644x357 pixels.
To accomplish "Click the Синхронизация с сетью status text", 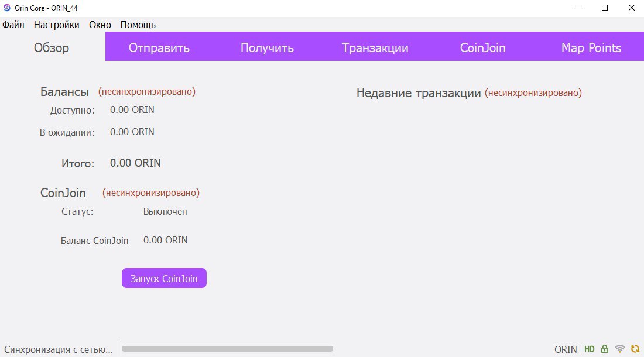I will 58,349.
